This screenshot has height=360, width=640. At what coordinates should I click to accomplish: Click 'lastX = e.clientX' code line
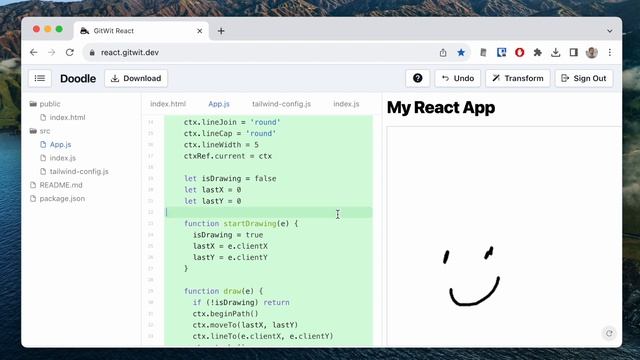point(230,246)
